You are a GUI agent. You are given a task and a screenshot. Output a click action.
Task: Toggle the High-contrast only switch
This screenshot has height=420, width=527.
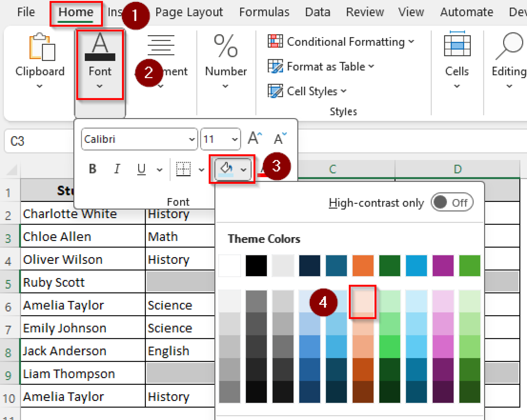(x=452, y=202)
